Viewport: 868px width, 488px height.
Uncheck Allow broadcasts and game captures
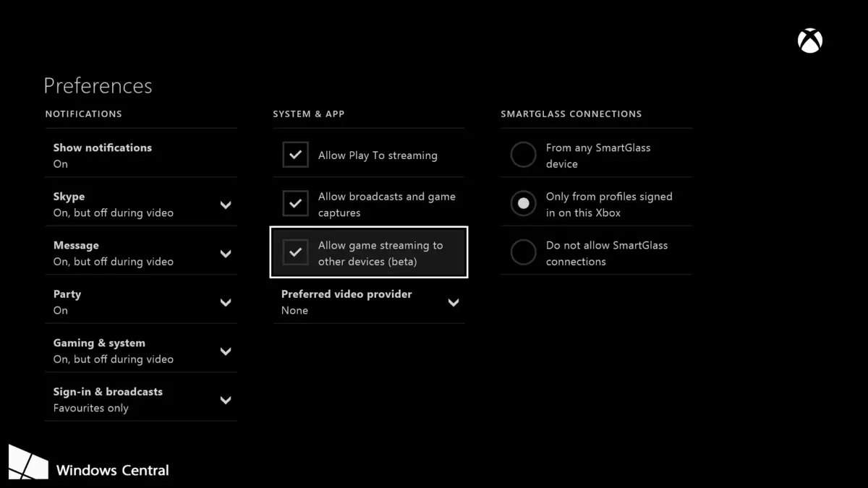(295, 204)
